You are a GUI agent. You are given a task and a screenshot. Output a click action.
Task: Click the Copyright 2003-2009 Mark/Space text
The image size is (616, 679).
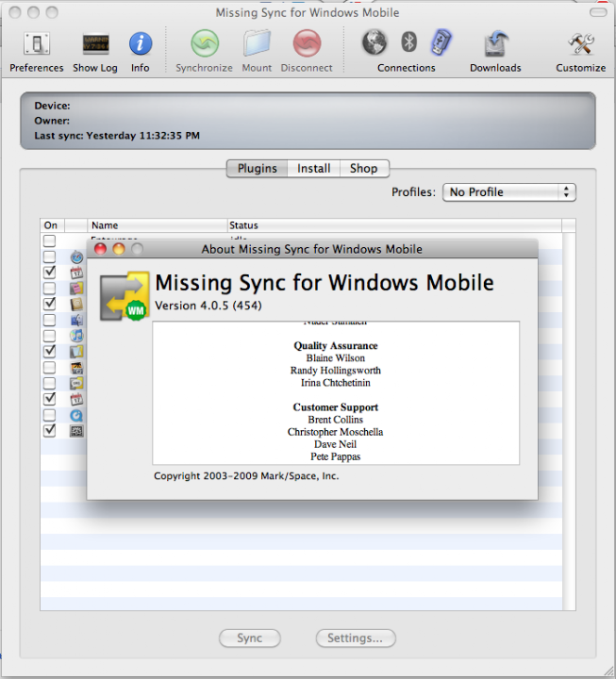(246, 476)
